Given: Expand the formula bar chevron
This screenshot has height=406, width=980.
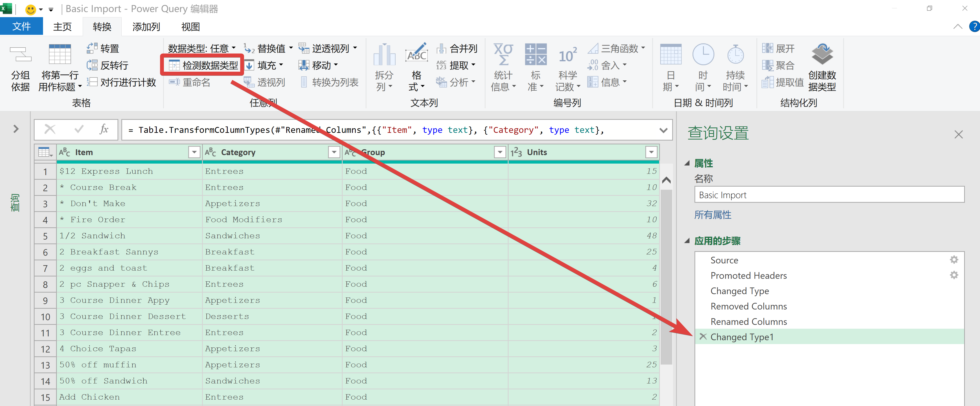Looking at the screenshot, I should click(x=663, y=130).
